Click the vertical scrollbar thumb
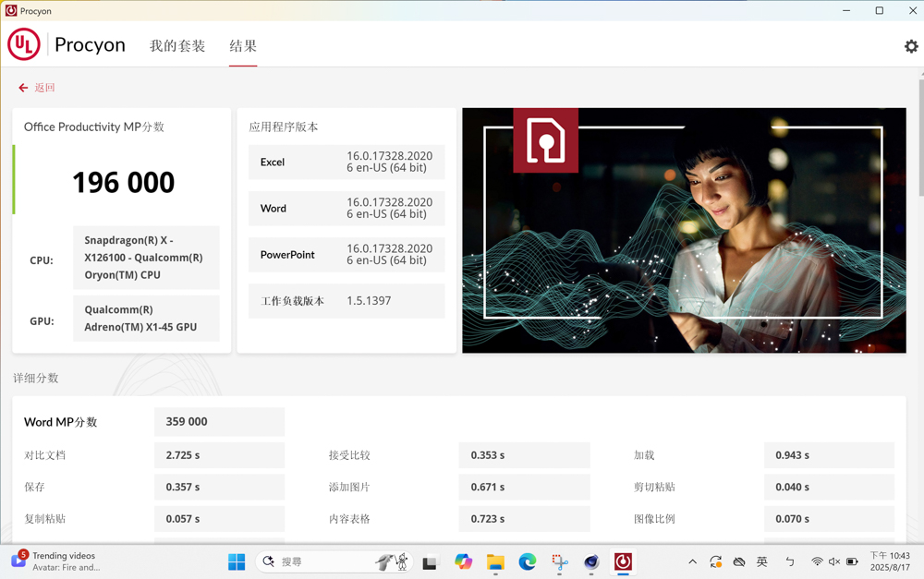Viewport: 924px width, 579px height. click(x=921, y=138)
